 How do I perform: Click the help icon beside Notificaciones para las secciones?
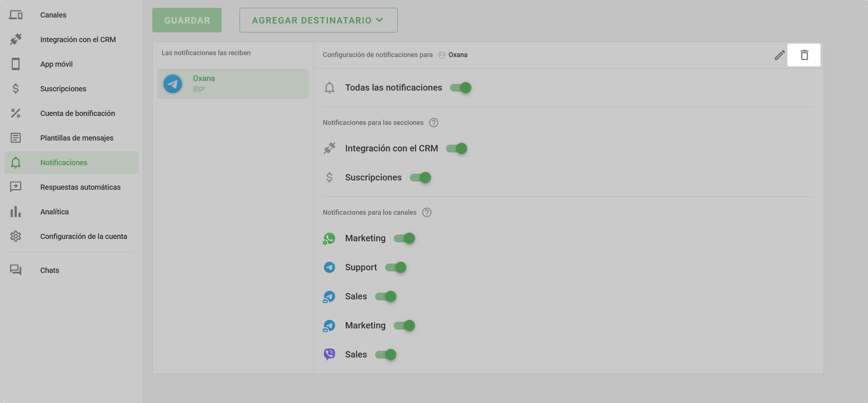tap(434, 123)
